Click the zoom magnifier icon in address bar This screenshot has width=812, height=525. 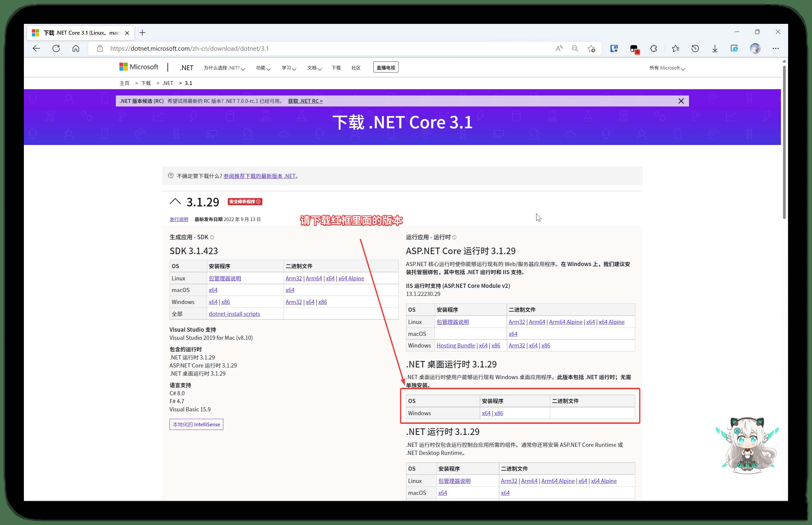pos(575,48)
